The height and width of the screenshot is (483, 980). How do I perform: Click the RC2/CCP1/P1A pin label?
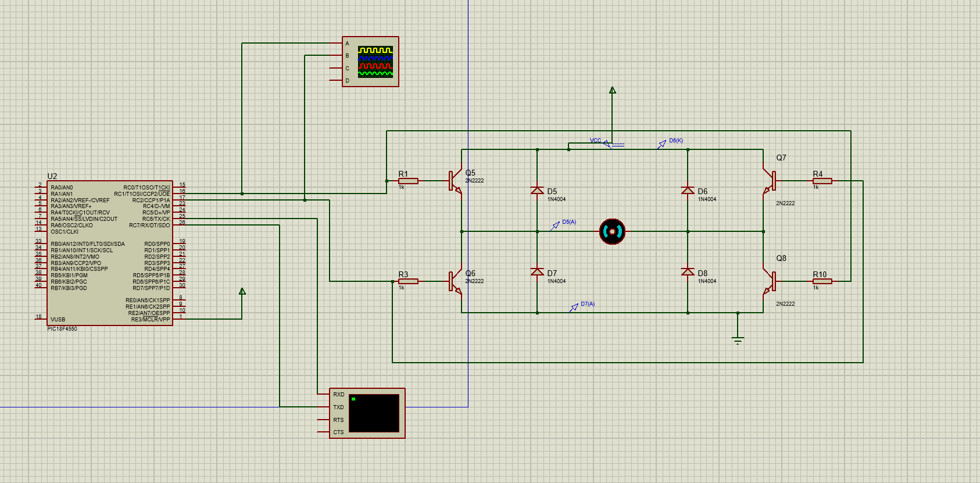pos(151,201)
